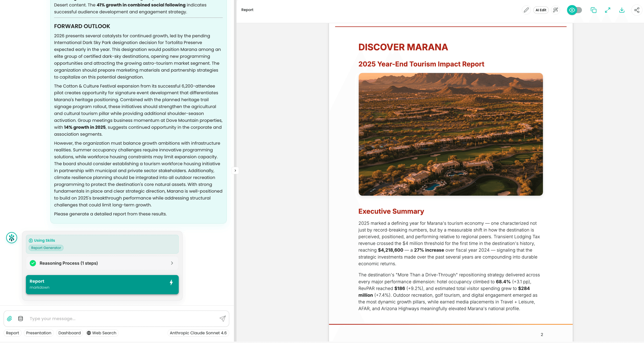Share the report

[637, 10]
